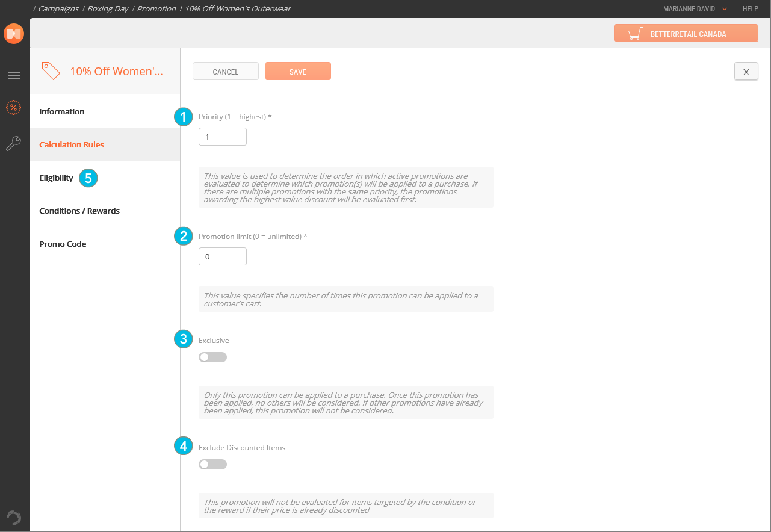The width and height of the screenshot is (771, 532).
Task: Click the BetterRetail Canada button
Action: (686, 34)
